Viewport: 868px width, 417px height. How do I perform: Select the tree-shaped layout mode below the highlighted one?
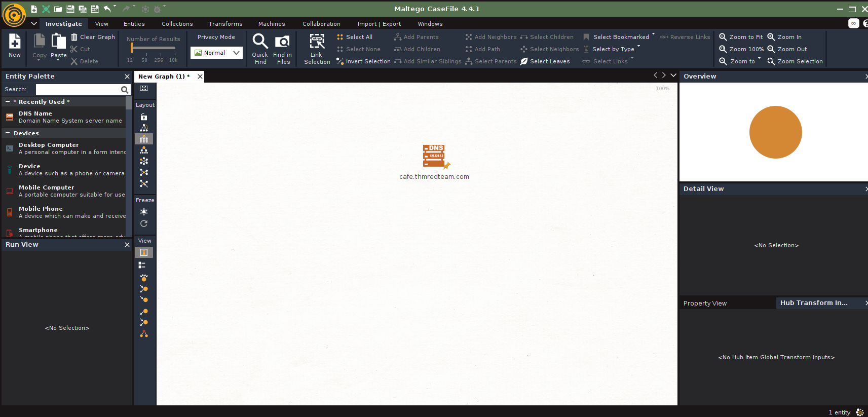pos(144,150)
